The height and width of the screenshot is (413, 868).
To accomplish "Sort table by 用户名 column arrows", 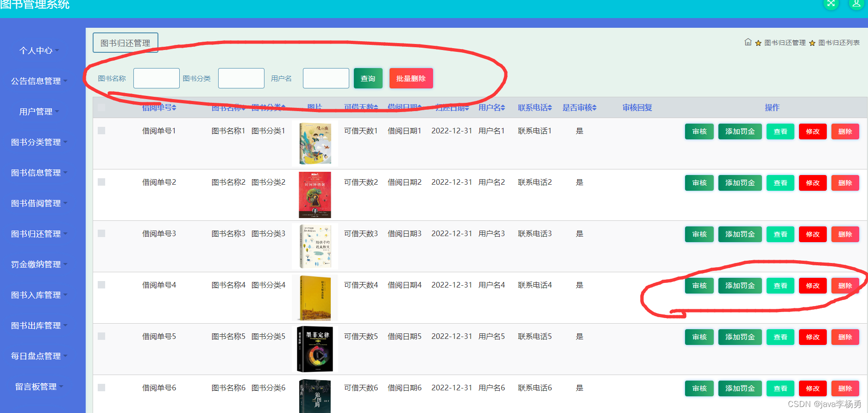I will (503, 108).
